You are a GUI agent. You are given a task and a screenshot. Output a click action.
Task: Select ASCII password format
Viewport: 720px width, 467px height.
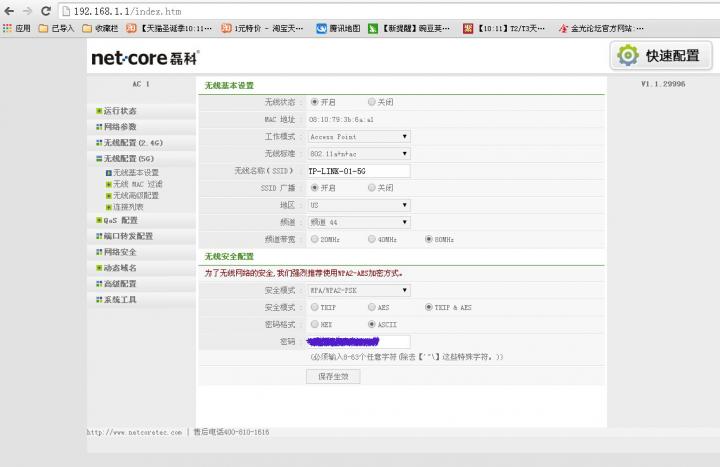371,324
